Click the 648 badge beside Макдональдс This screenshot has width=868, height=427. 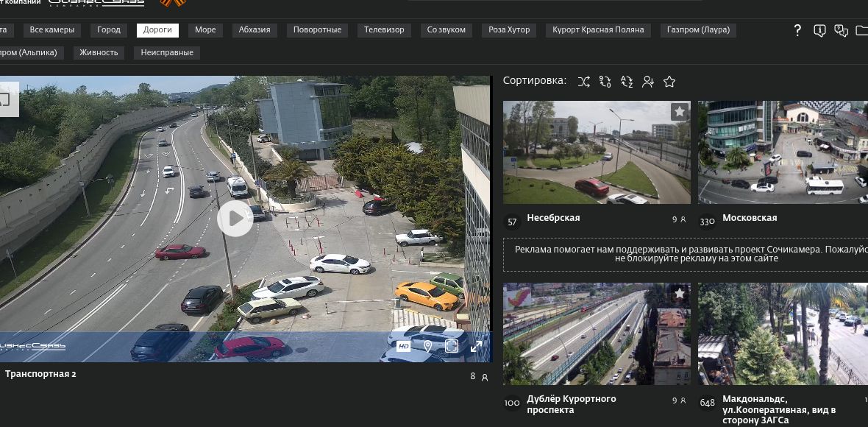click(x=708, y=403)
